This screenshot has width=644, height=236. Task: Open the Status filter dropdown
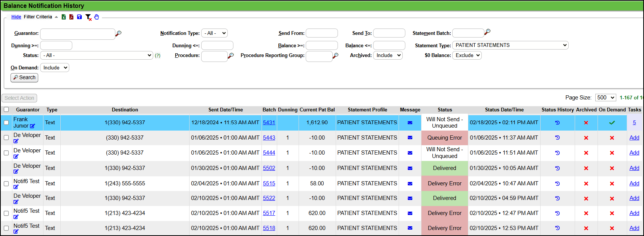click(97, 55)
